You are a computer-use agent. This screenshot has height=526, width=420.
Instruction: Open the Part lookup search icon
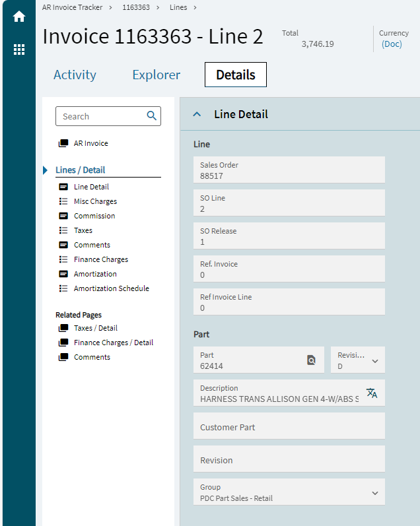pyautogui.click(x=311, y=360)
